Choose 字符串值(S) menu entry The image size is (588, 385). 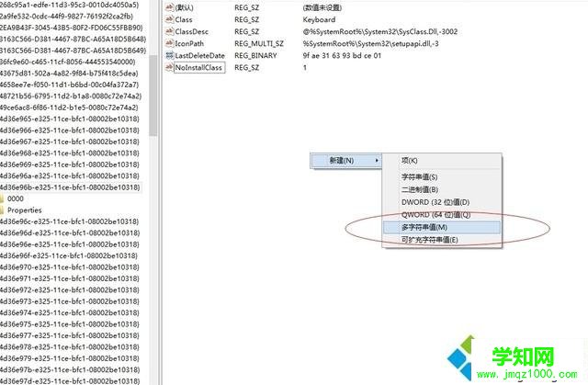click(419, 177)
